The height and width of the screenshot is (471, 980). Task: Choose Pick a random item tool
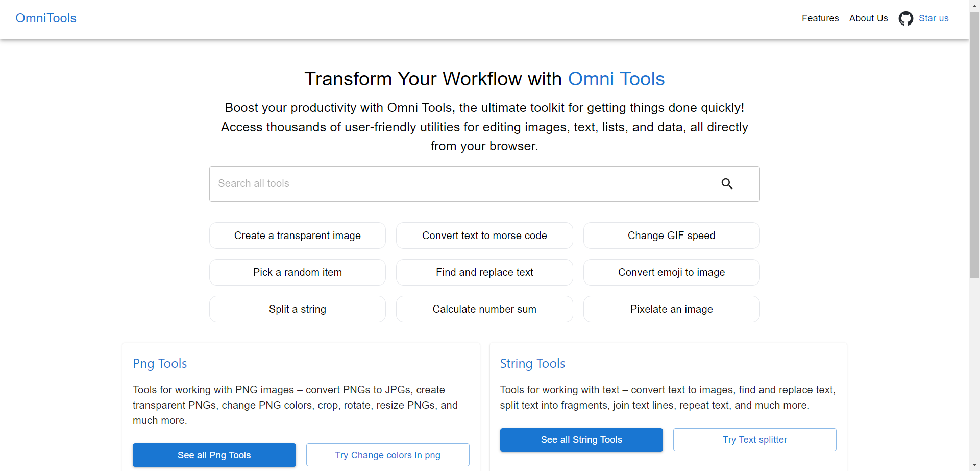(x=297, y=272)
